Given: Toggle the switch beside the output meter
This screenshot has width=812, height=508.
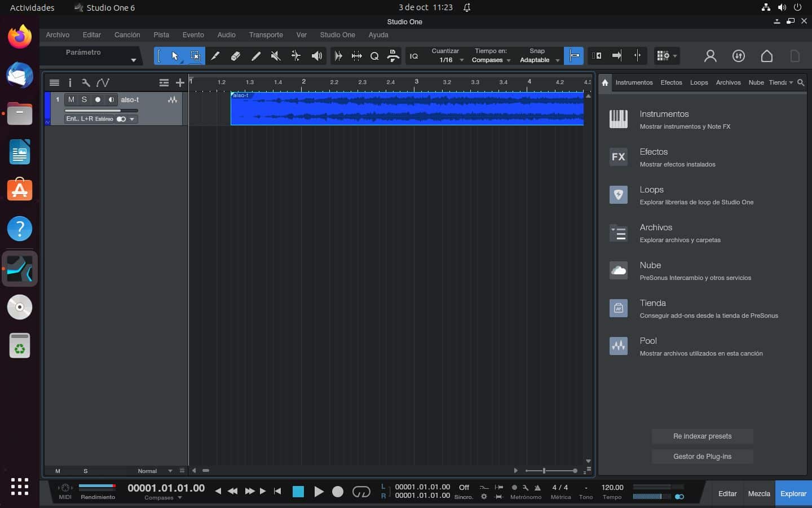Looking at the screenshot, I should (679, 497).
